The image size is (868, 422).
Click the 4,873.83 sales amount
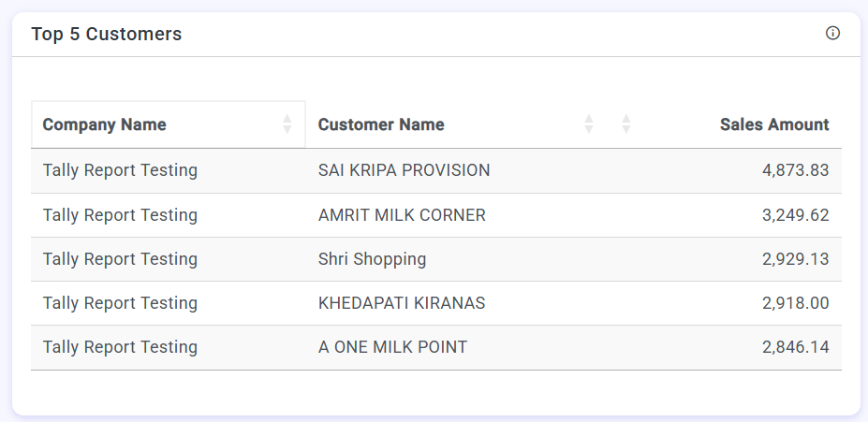point(795,170)
